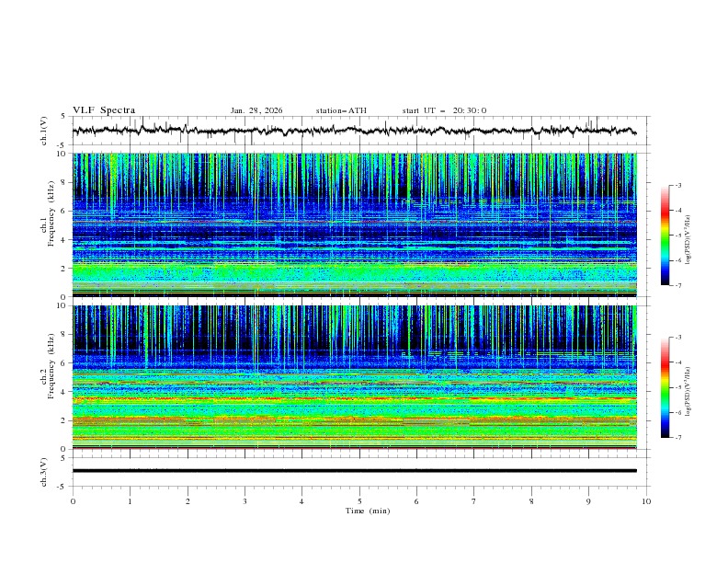Image resolution: width=728 pixels, height=563 pixels.
Task: Click the ch.1 spectrogram color scale bar
Action: [665, 236]
